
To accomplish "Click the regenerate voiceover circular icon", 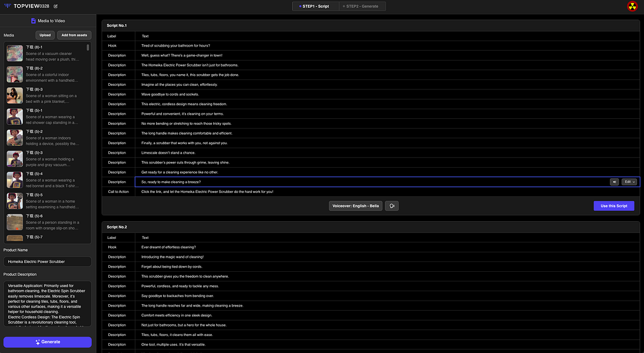I will tap(391, 205).
